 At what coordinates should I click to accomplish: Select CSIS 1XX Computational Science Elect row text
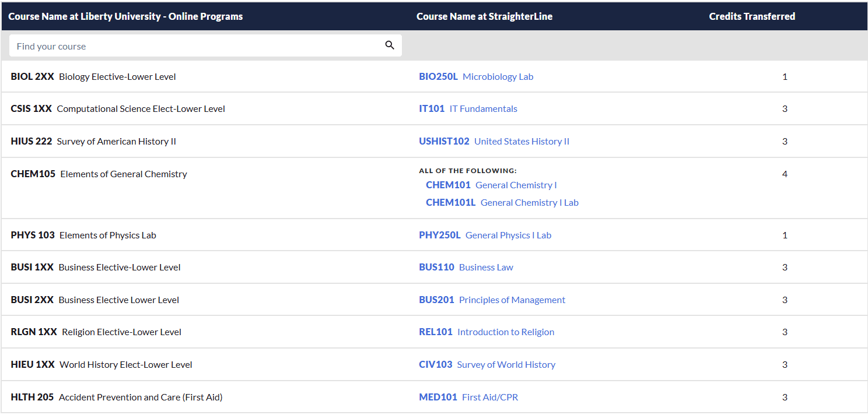[118, 108]
